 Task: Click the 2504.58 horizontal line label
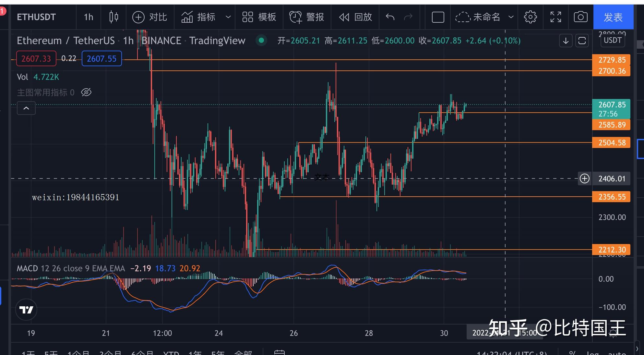tap(611, 143)
